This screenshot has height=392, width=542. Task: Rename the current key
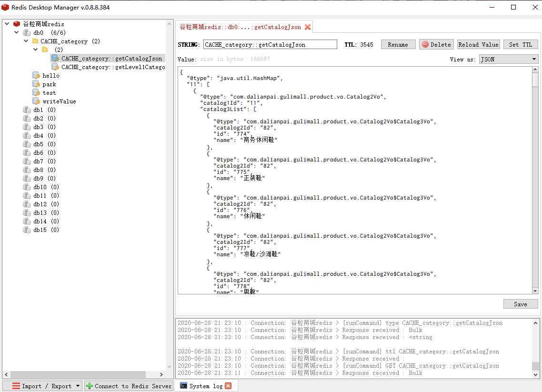398,45
